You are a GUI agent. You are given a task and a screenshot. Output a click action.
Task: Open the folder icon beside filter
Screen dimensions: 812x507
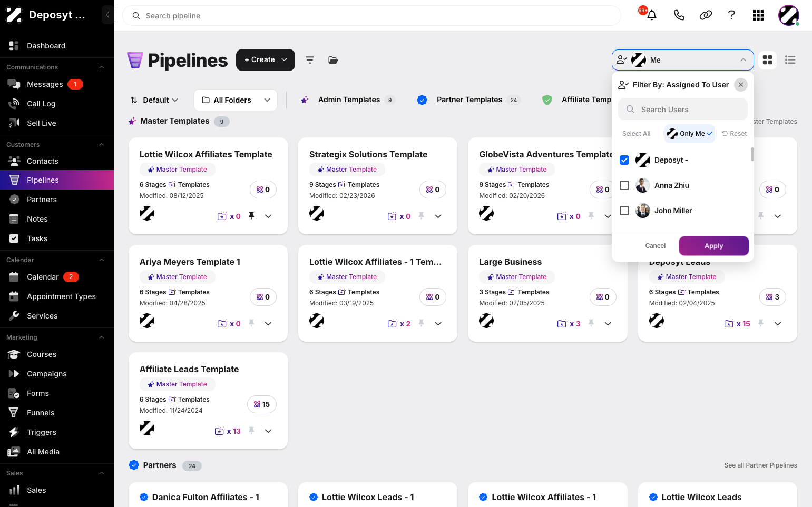[333, 60]
